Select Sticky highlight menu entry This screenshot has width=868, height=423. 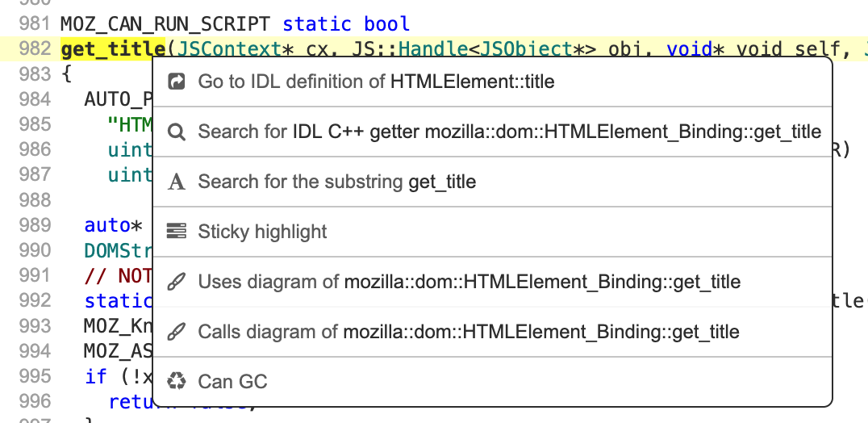262,232
